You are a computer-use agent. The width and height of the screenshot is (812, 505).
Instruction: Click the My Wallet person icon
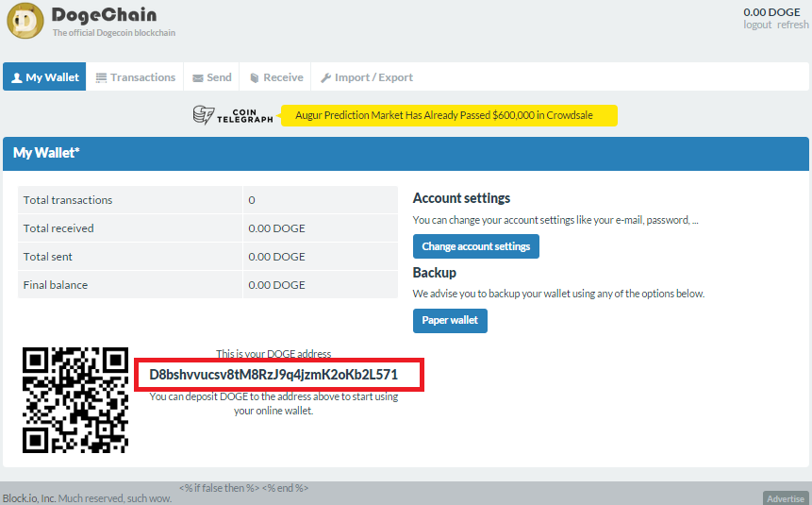pos(17,77)
